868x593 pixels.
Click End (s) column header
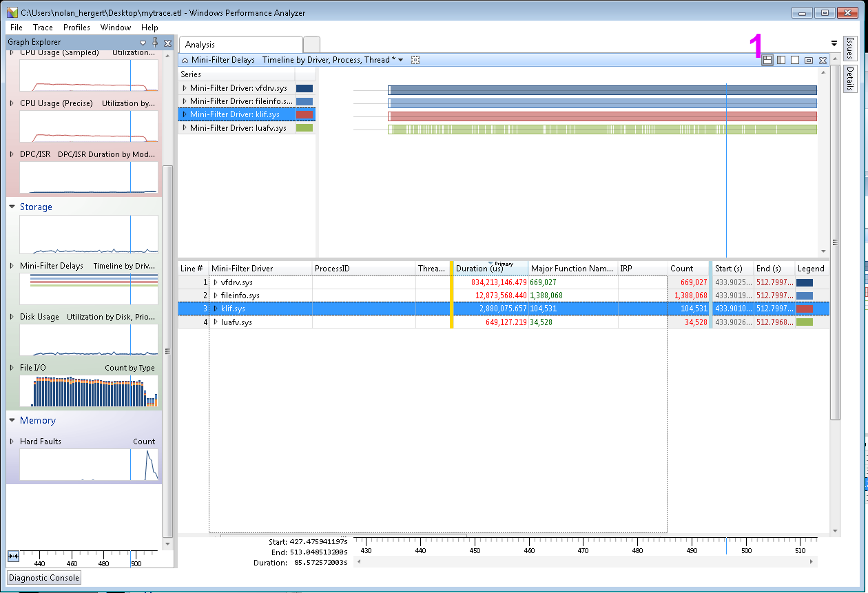click(774, 269)
